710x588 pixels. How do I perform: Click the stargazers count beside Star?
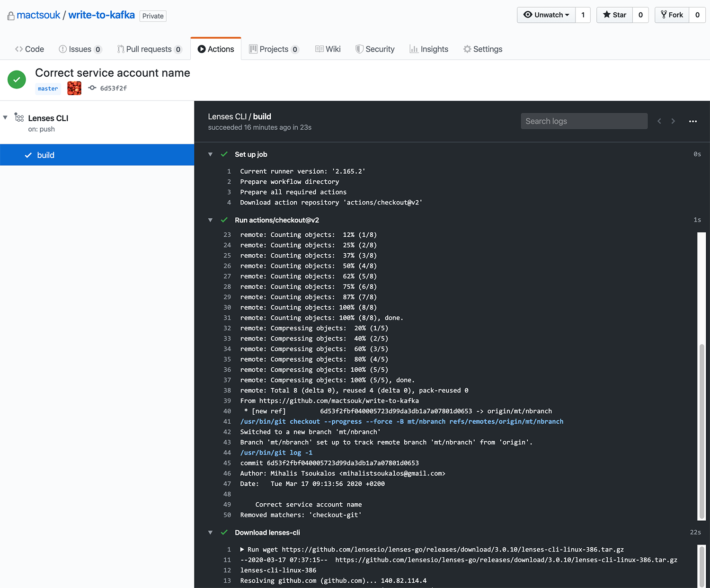(x=640, y=15)
